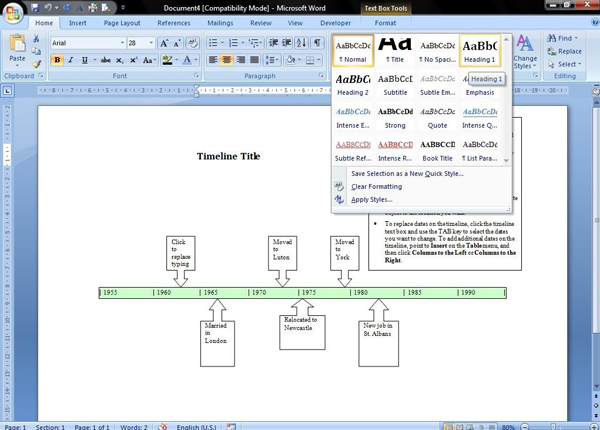Click the Paste icon
600x430 pixels.
pos(16,47)
